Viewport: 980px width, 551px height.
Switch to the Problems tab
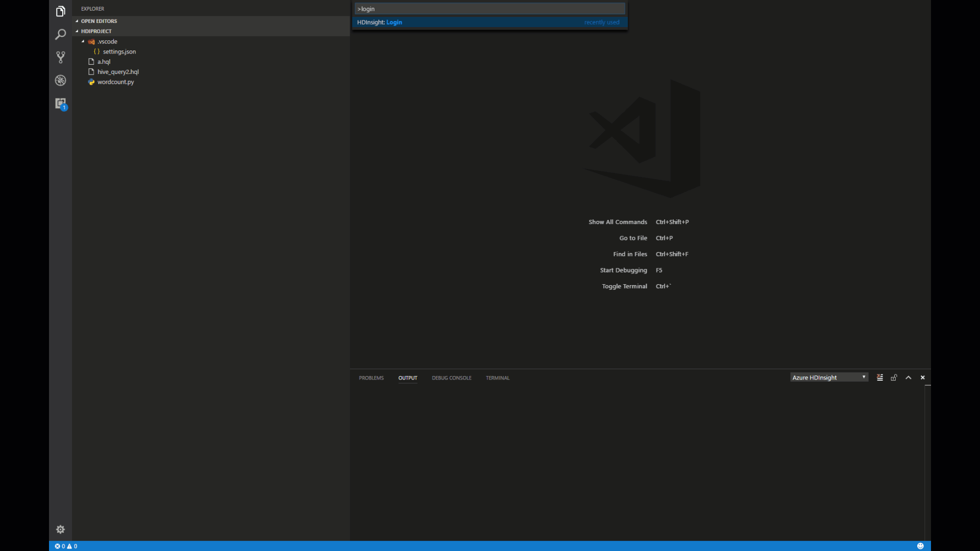[x=371, y=378]
